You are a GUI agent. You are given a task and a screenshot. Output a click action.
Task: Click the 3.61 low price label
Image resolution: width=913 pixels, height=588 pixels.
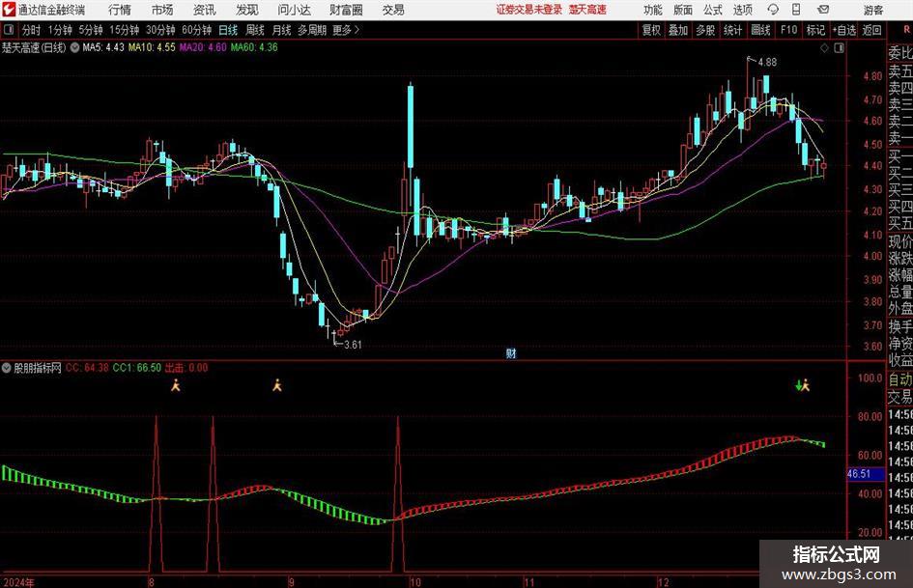click(x=353, y=345)
